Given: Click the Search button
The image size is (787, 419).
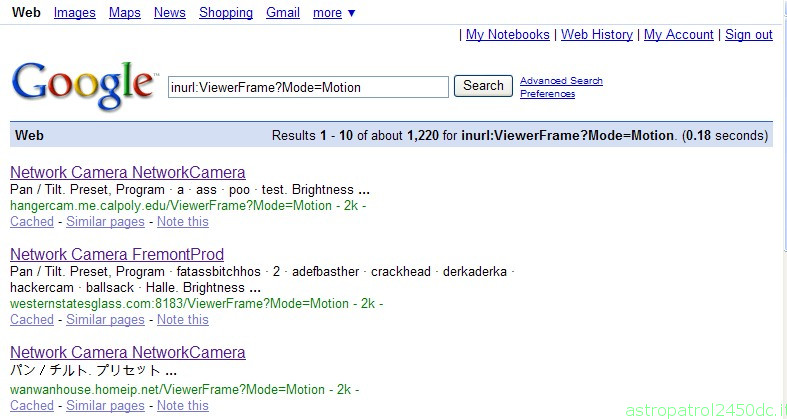Looking at the screenshot, I should coord(483,86).
